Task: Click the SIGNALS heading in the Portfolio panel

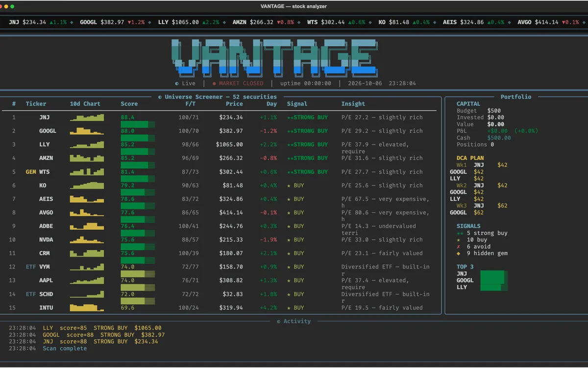Action: click(x=468, y=226)
